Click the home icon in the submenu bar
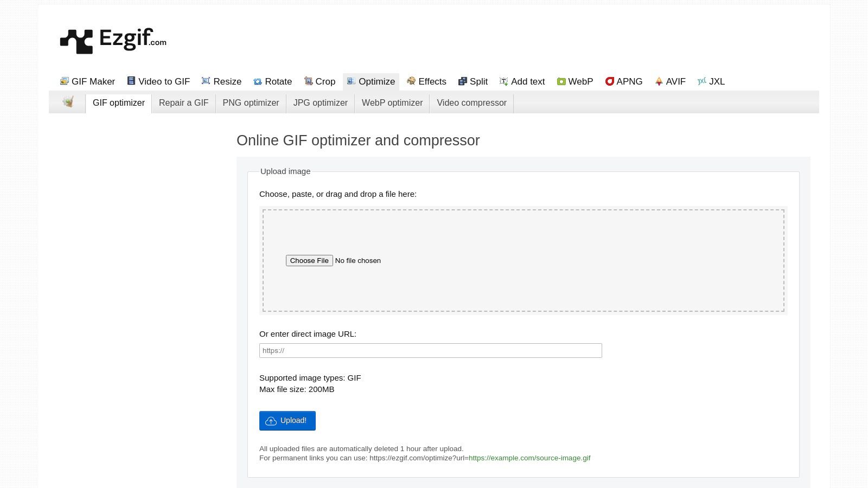 point(68,102)
